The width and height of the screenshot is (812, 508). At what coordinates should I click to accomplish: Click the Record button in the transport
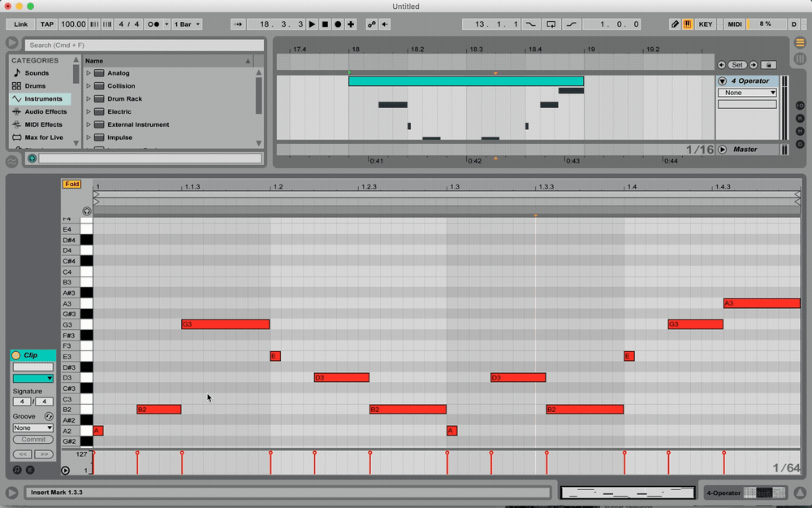click(x=338, y=24)
